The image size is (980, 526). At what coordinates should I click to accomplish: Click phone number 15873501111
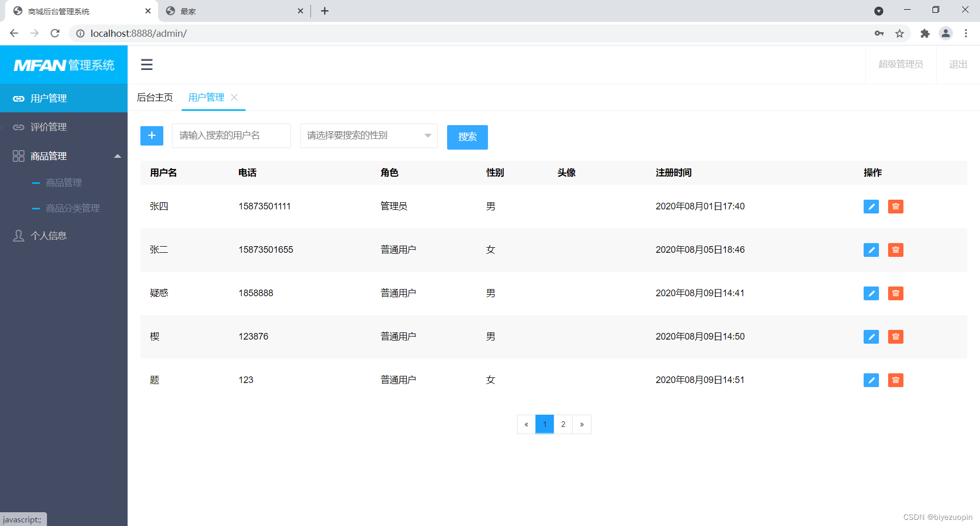click(264, 206)
